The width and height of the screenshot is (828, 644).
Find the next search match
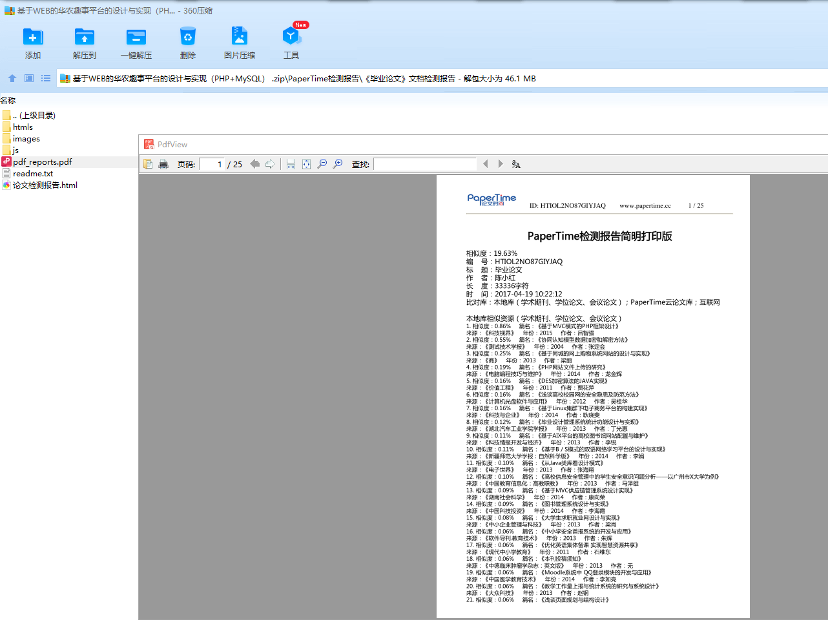501,164
